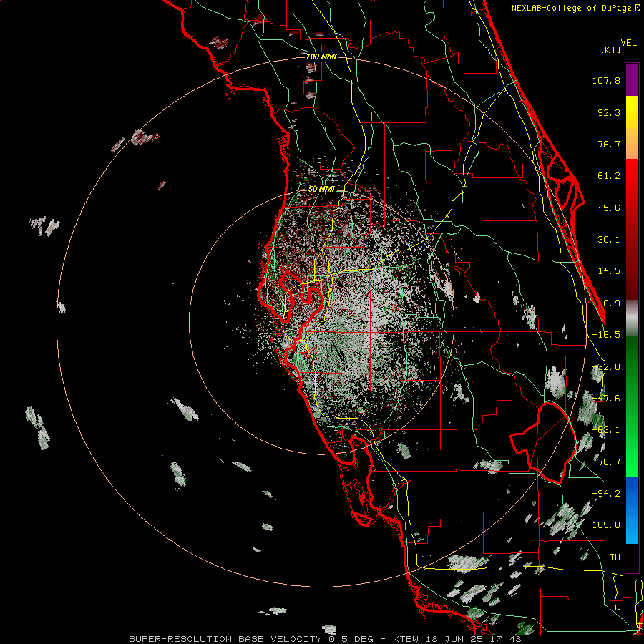Click the yellow-orange segment of color bar

coord(632,127)
